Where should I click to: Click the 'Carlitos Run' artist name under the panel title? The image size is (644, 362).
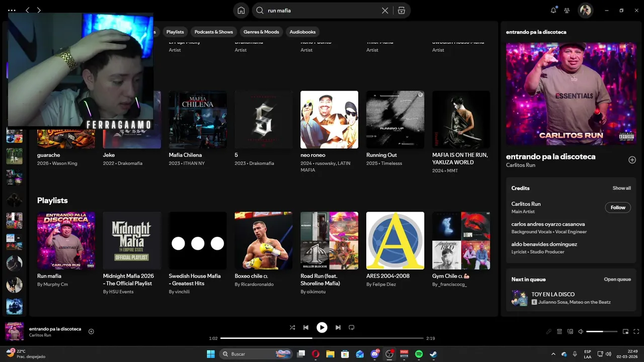click(x=520, y=165)
